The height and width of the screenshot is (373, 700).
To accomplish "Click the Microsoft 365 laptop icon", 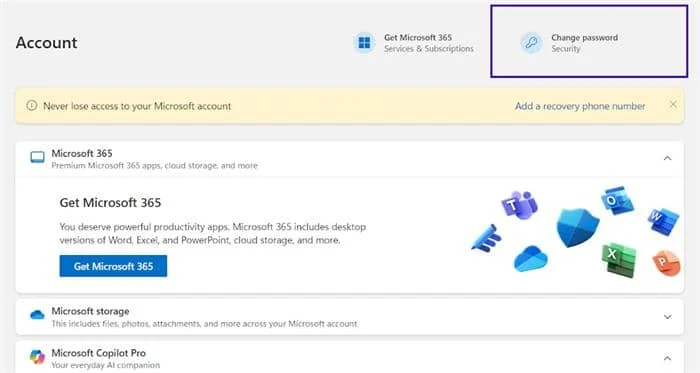I will [x=38, y=157].
